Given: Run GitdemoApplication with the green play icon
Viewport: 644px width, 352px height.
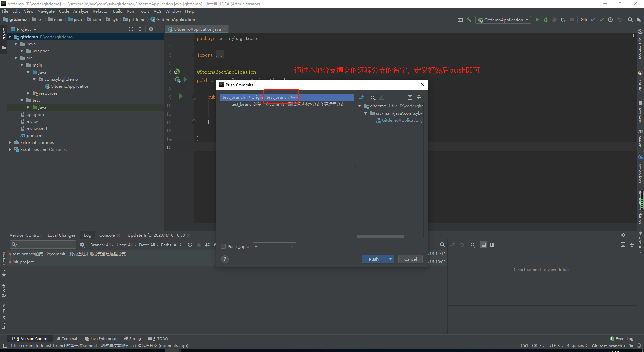Looking at the screenshot, I should click(x=537, y=20).
